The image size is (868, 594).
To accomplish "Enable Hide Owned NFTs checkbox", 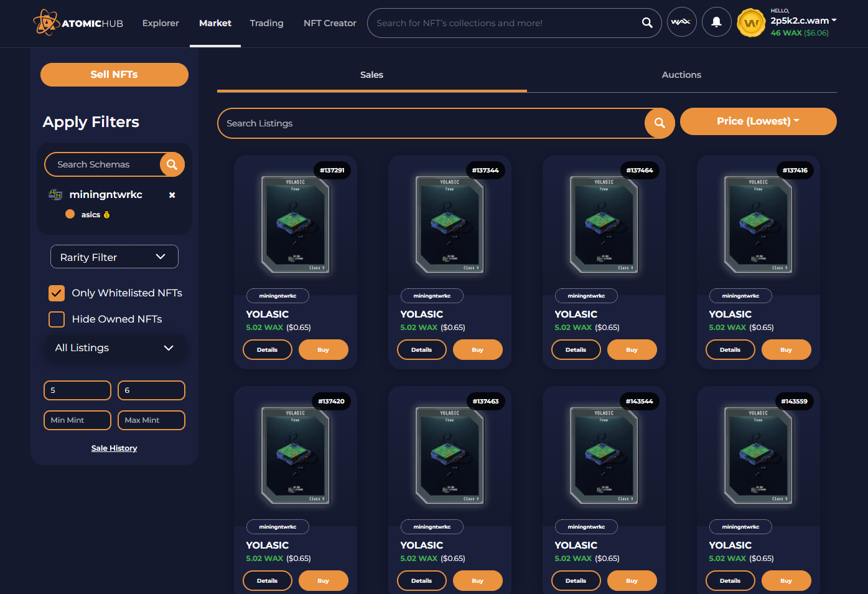I will click(x=57, y=319).
